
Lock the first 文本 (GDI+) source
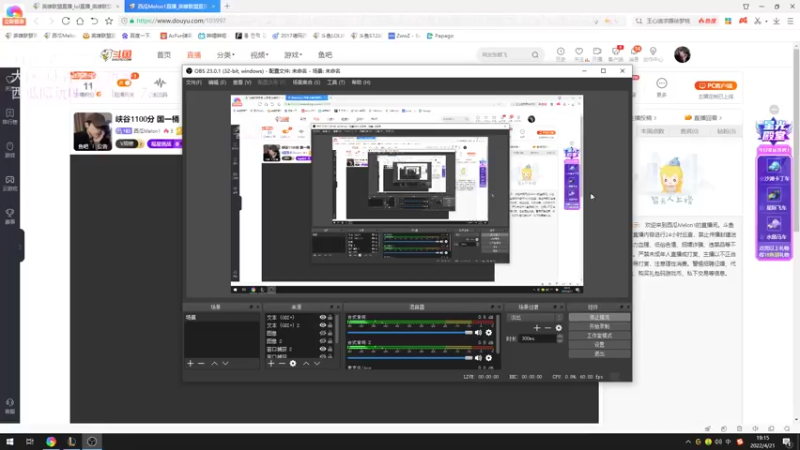330,317
